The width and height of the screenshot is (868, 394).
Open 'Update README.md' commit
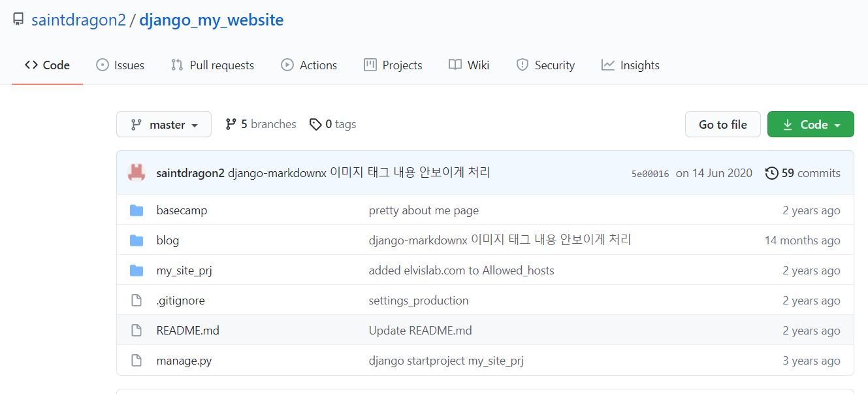pyautogui.click(x=421, y=331)
